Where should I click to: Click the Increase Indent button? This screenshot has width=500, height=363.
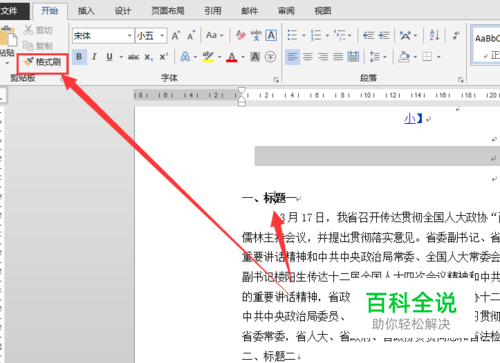tap(384, 35)
